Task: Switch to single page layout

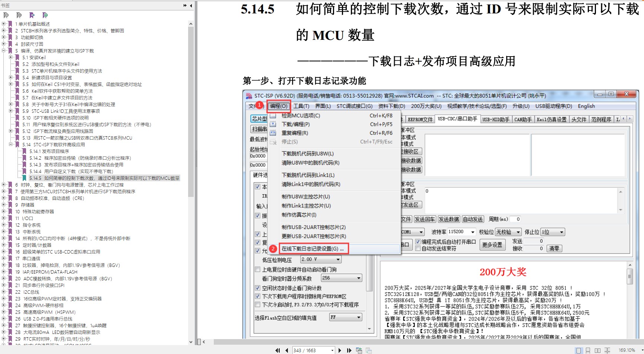Action: (578, 350)
